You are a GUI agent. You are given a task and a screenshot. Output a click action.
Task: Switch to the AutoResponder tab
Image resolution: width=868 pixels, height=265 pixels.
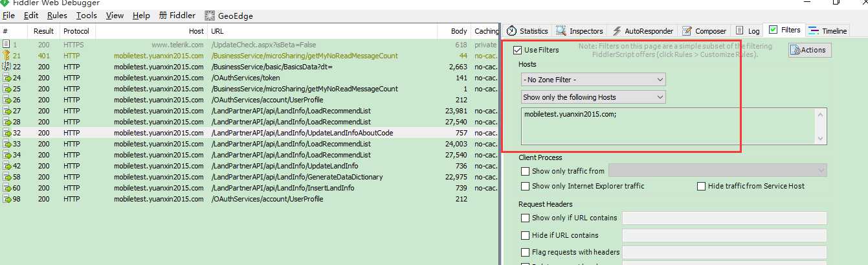click(x=643, y=31)
